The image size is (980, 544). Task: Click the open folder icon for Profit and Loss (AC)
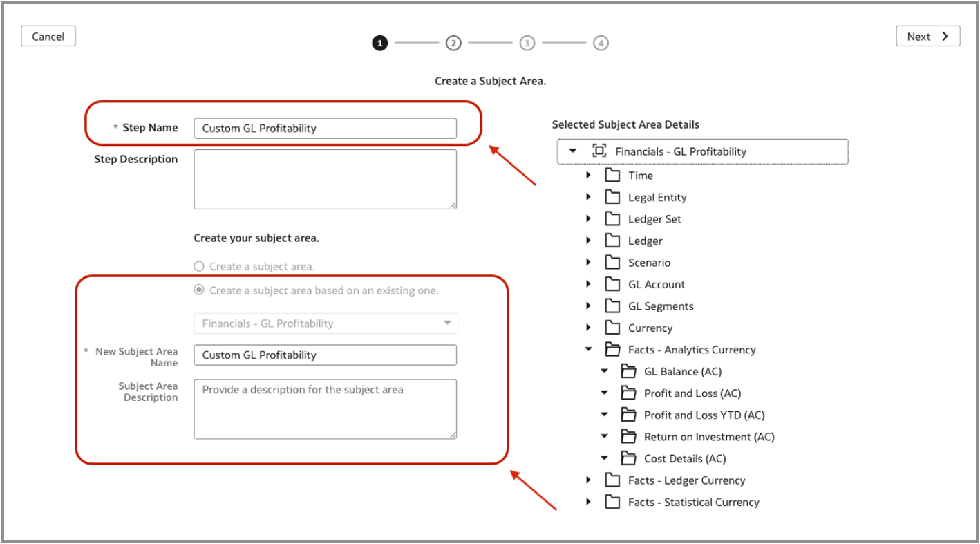pos(628,393)
